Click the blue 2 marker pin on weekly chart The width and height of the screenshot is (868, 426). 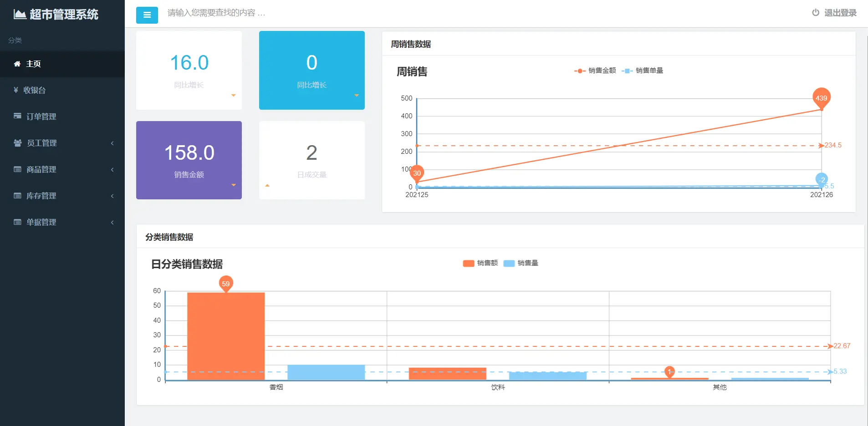point(822,179)
